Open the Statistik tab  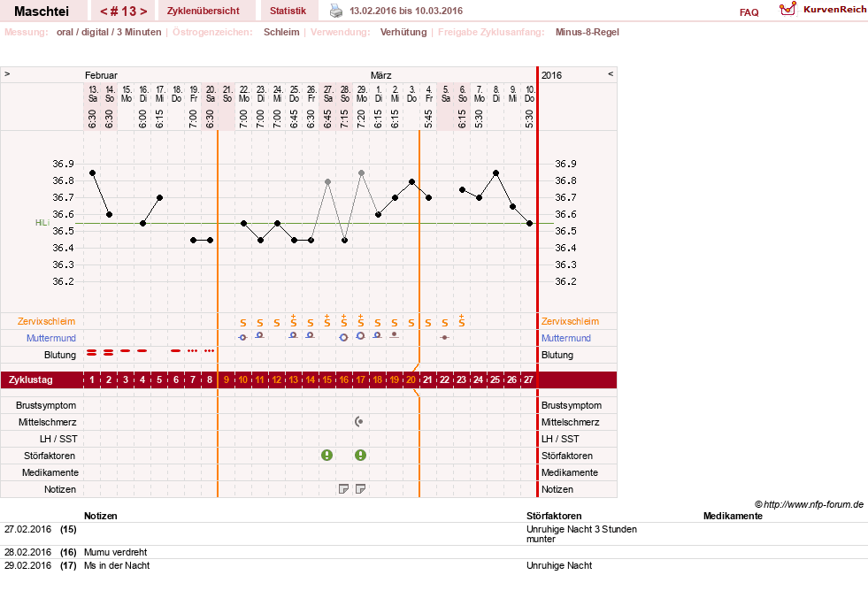coord(288,11)
